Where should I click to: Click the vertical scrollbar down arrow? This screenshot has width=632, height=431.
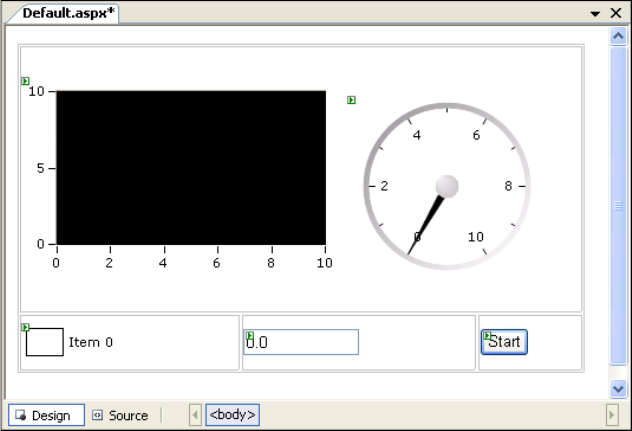tap(618, 389)
